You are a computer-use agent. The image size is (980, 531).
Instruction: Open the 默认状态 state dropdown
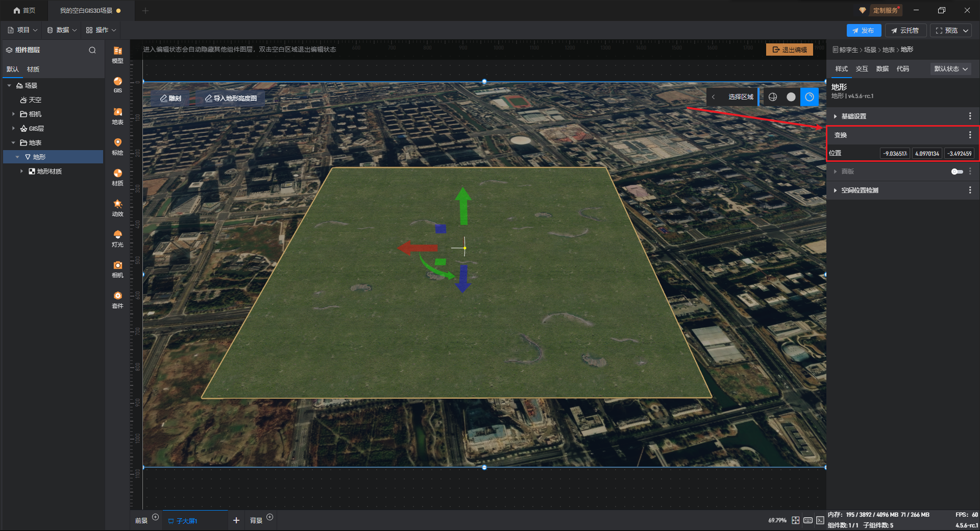[950, 69]
